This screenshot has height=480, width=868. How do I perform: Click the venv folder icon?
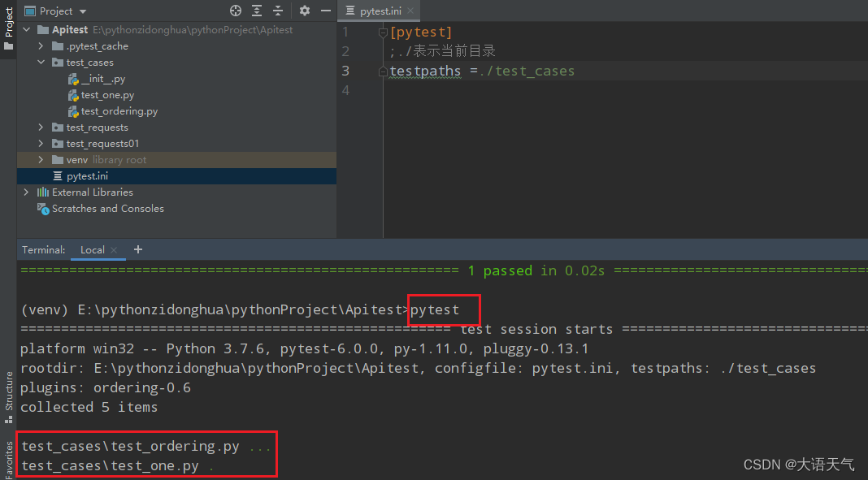click(x=58, y=160)
